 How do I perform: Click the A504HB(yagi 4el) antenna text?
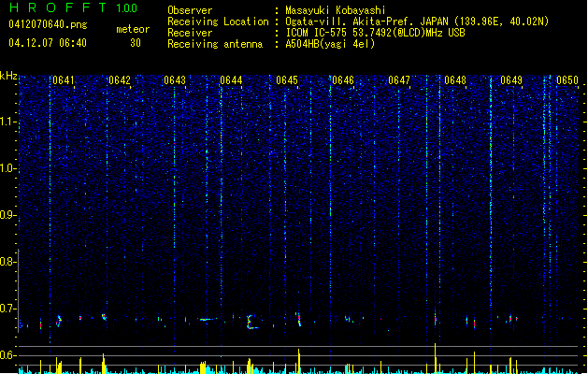point(330,44)
